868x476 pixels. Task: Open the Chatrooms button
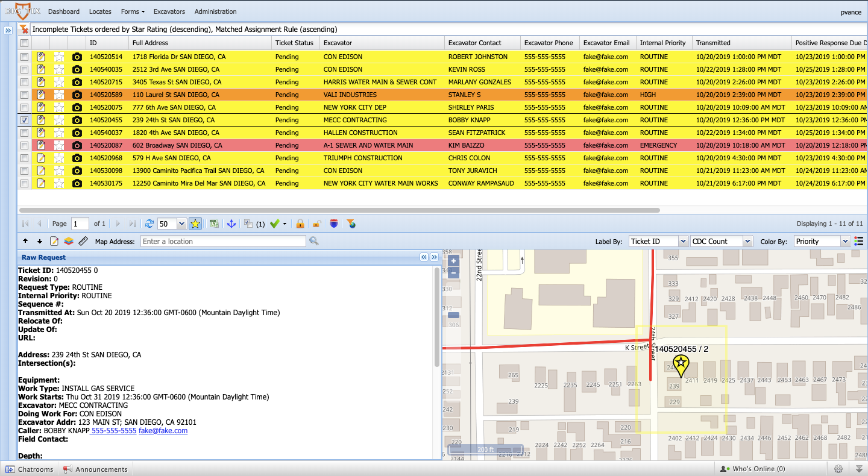click(x=30, y=469)
